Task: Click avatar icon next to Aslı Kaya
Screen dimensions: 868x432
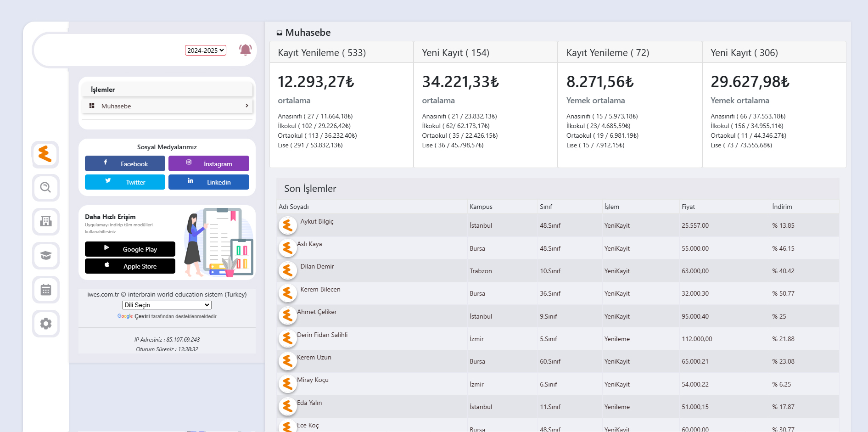Action: click(x=288, y=248)
